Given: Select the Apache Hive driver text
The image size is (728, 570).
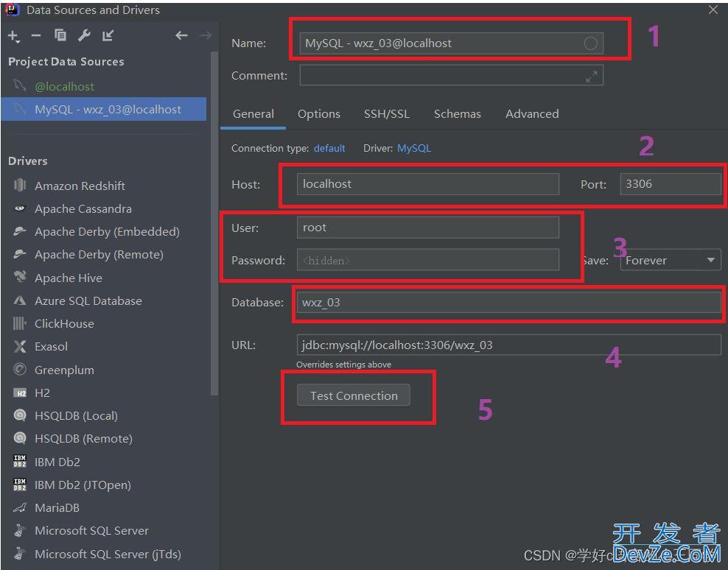Looking at the screenshot, I should click(x=69, y=278).
